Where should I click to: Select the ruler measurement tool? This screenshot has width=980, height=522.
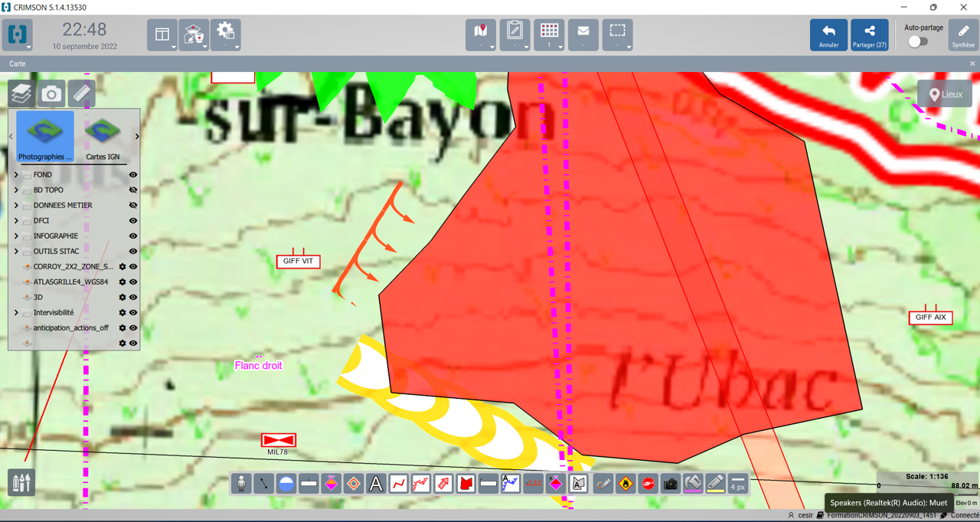81,93
